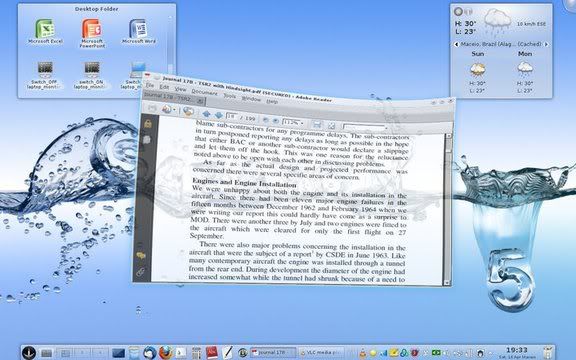Launch Thunderbird from the panel
Viewport: 576px width, 360px height.
(150, 353)
